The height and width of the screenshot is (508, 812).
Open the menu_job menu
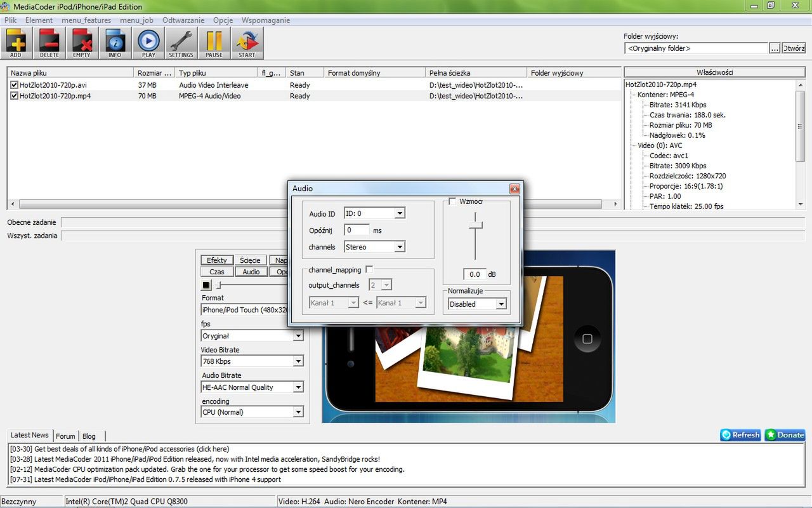point(136,20)
